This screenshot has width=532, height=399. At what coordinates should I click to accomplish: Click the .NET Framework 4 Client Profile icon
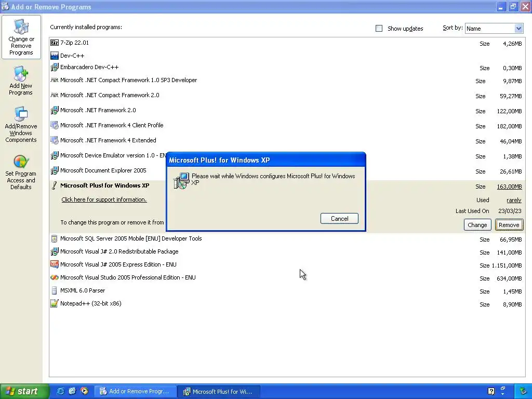[54, 125]
